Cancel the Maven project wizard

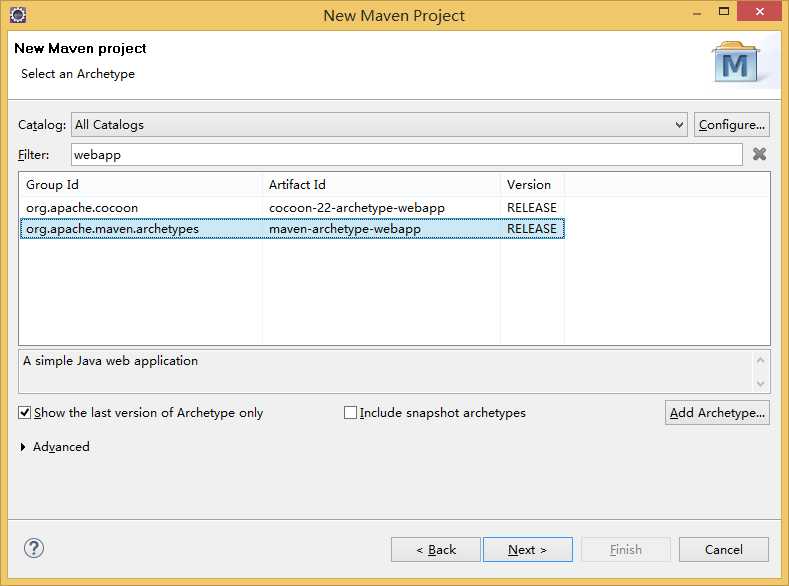(724, 549)
